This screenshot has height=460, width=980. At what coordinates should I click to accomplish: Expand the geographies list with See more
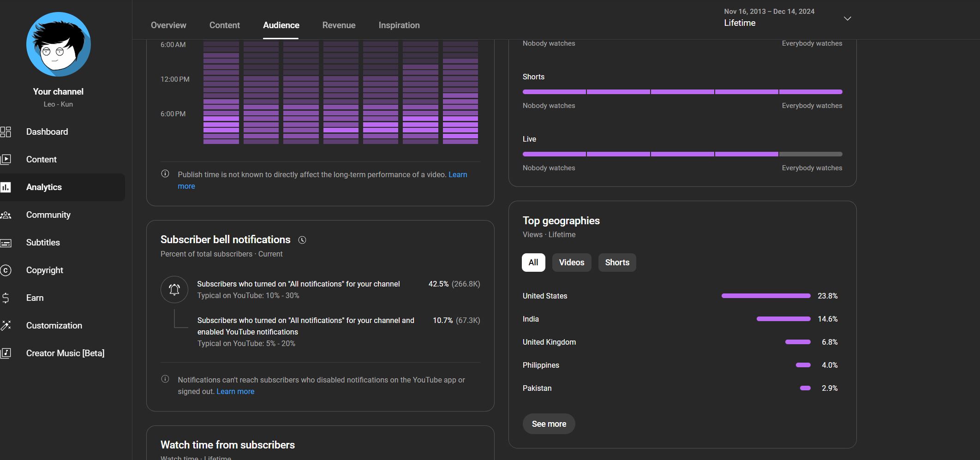[x=549, y=424]
